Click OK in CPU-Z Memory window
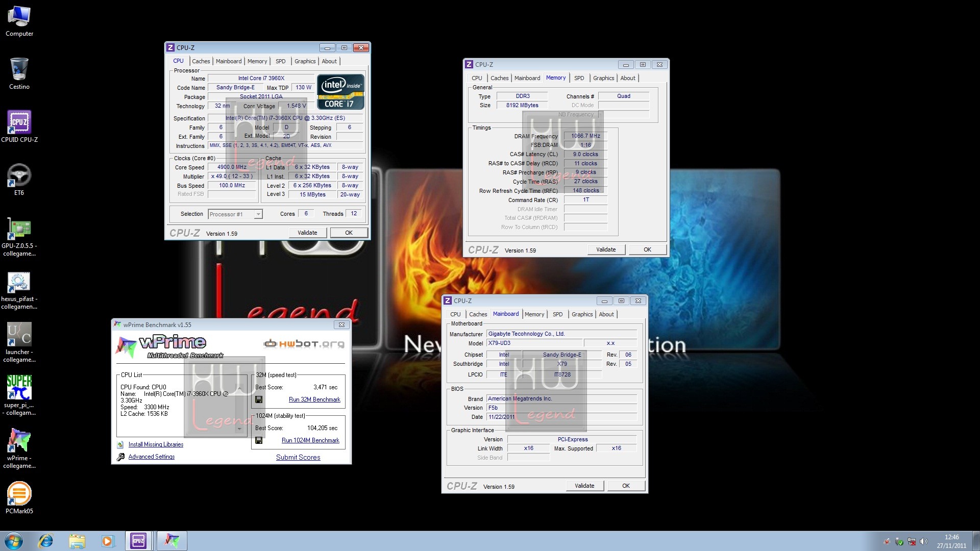 [647, 249]
